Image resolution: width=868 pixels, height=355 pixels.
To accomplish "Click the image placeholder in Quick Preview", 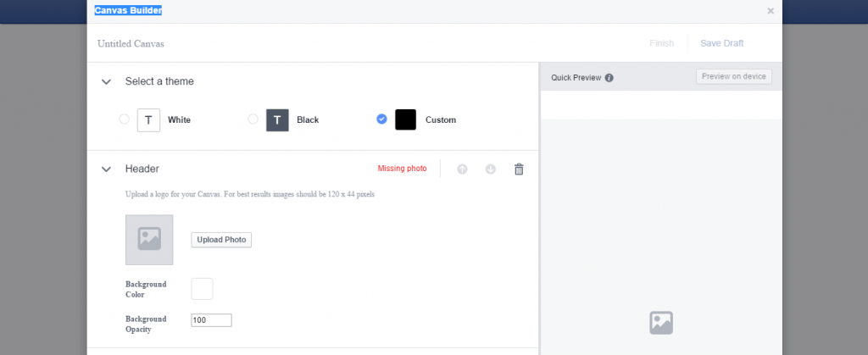I will [x=660, y=323].
